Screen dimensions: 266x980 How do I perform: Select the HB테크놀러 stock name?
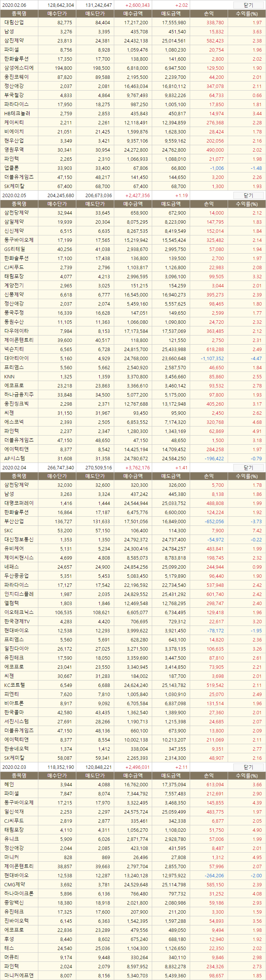(x=17, y=113)
